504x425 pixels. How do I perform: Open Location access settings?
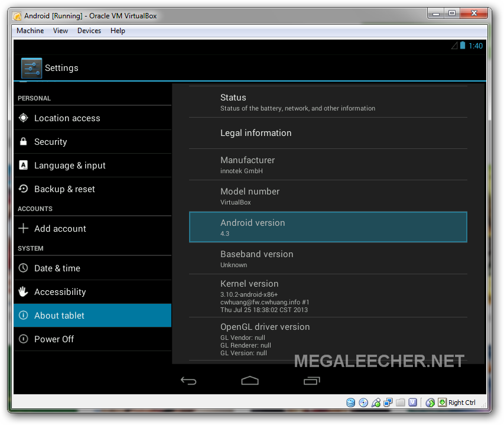93,118
